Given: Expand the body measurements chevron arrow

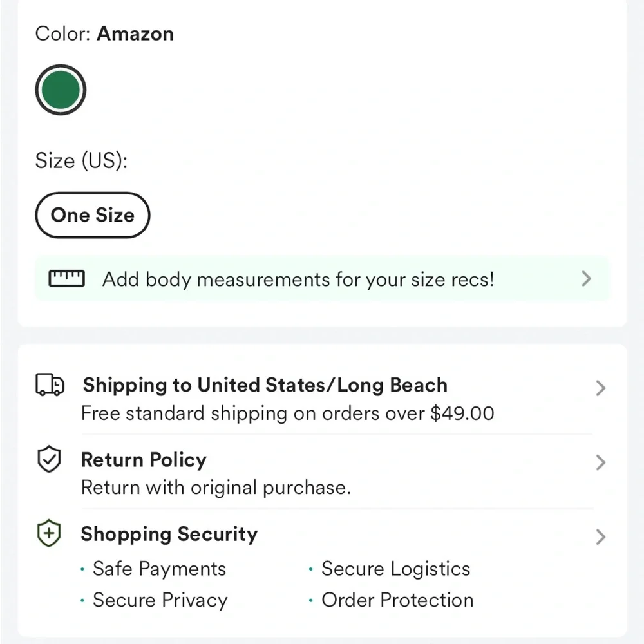Looking at the screenshot, I should point(587,279).
